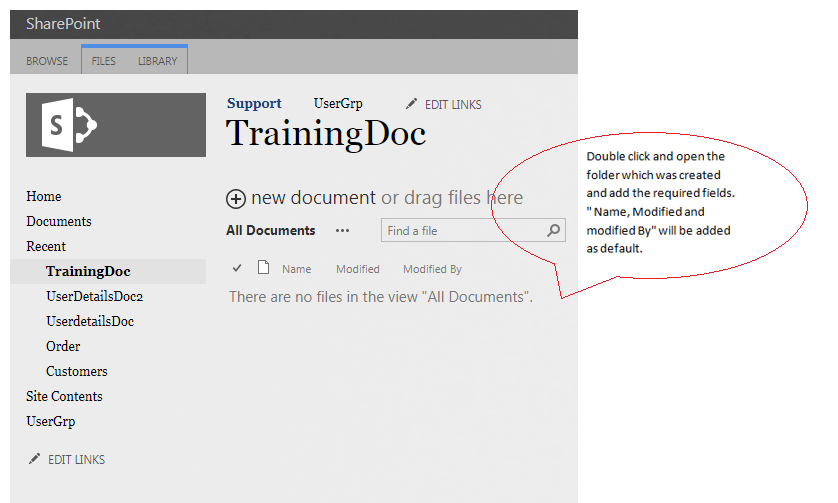Open the FILES ribbon tab
The width and height of the screenshot is (838, 503).
pos(104,61)
